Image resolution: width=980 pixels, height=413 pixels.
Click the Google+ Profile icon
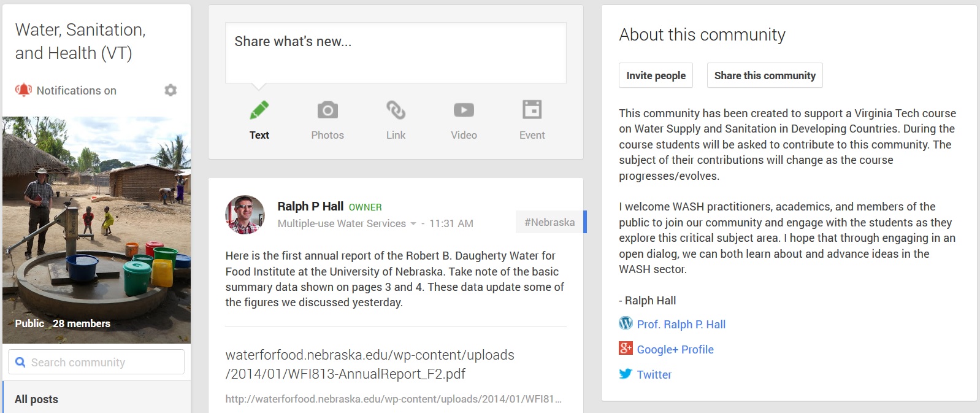click(626, 349)
